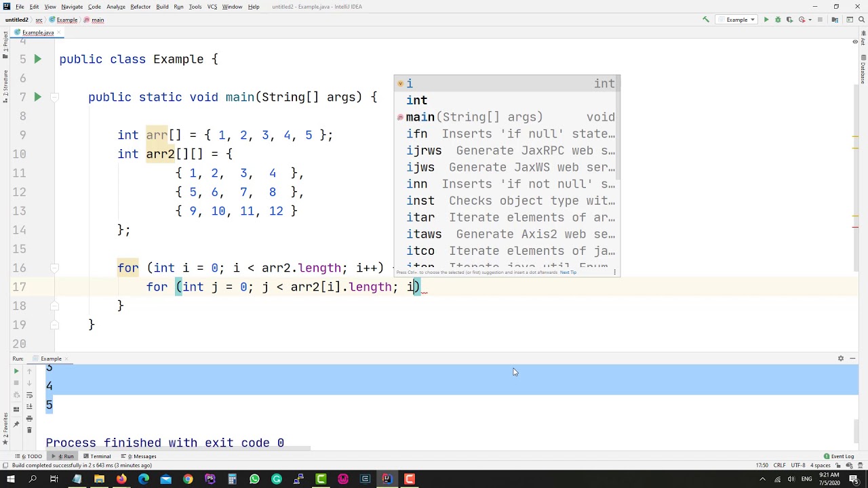Click run gutter arrow beside main method
868x488 pixels.
pos(38,98)
